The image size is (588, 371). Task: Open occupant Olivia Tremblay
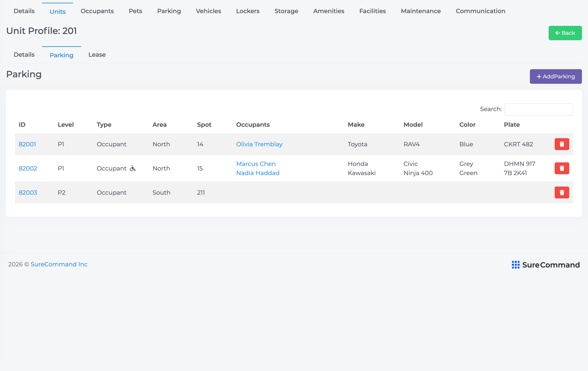[259, 144]
